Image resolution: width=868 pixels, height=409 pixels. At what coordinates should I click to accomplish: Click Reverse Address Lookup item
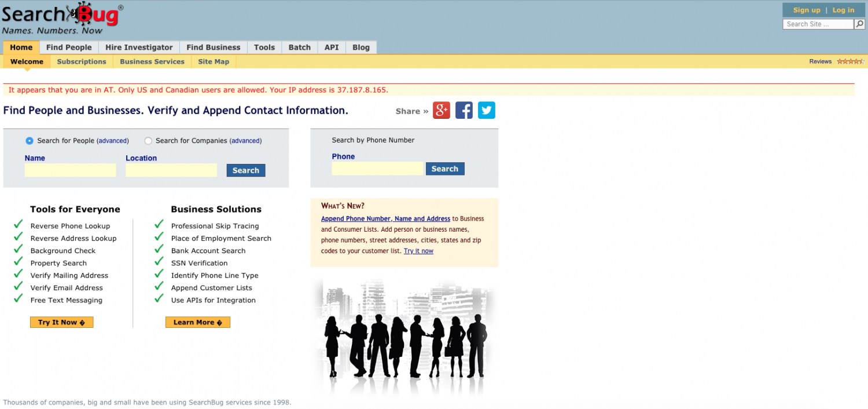coord(73,238)
